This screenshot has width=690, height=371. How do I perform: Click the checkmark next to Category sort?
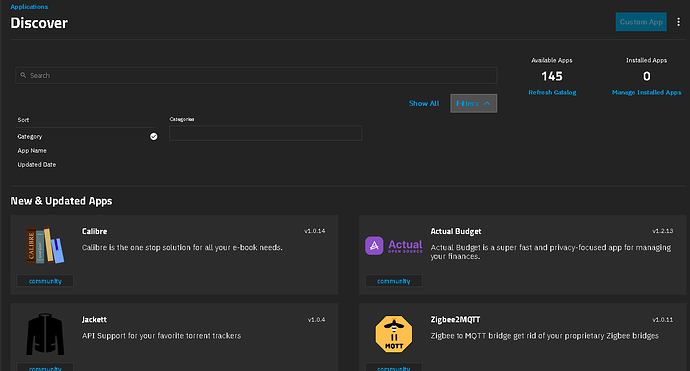[154, 136]
